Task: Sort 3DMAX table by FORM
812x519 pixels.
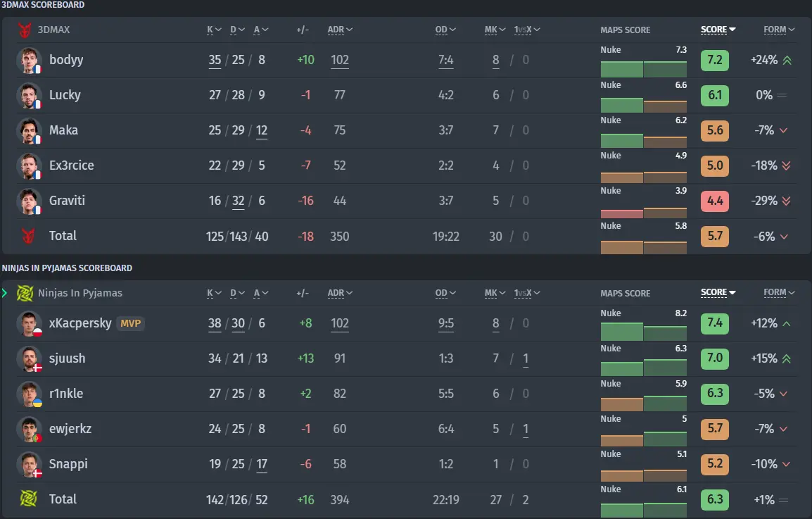Action: point(779,30)
